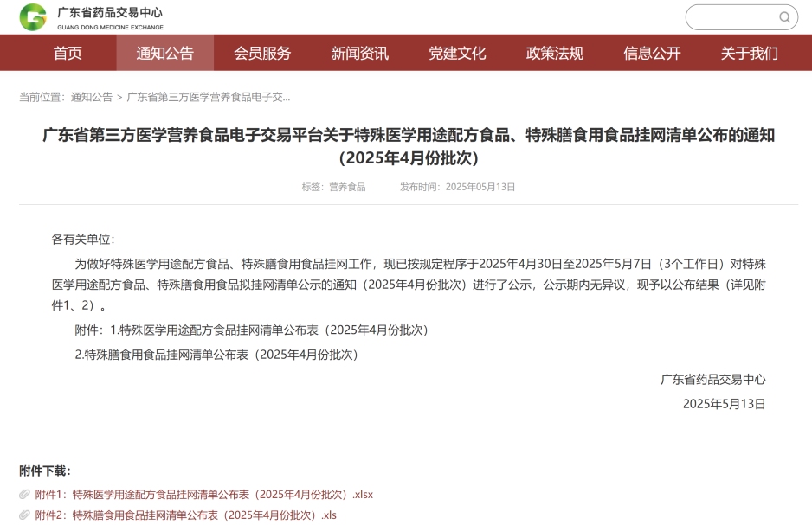Open the 会员服务 menu
This screenshot has height=525, width=812.
click(x=262, y=53)
